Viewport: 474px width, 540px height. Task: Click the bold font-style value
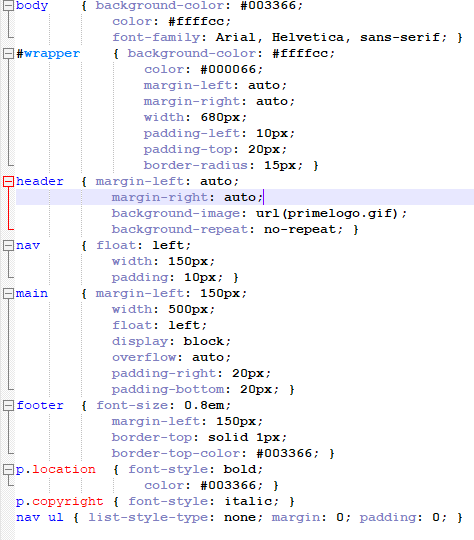click(x=240, y=469)
